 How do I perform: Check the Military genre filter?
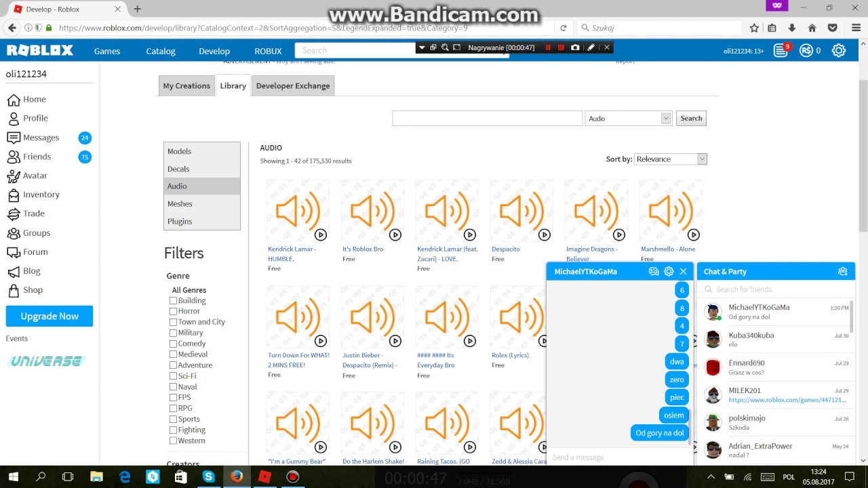(x=173, y=333)
